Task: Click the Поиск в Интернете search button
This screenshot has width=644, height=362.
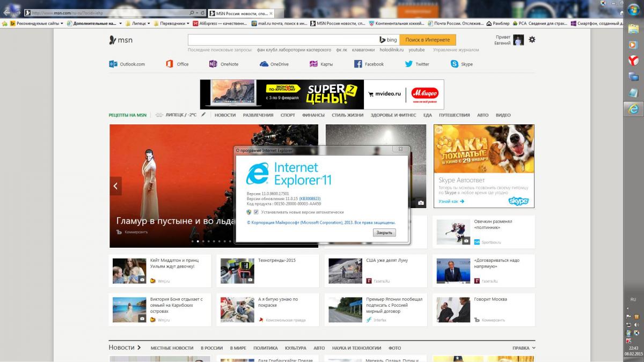Action: [427, 40]
